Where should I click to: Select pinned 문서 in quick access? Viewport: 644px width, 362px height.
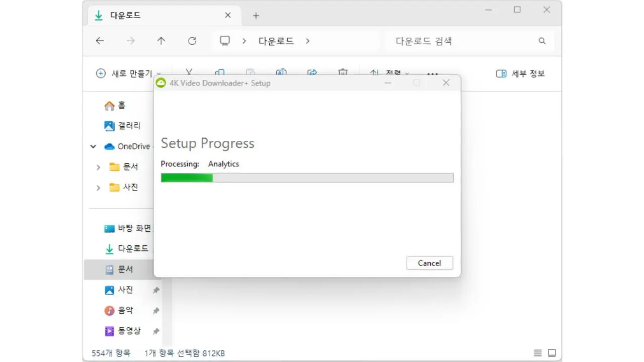[119, 269]
